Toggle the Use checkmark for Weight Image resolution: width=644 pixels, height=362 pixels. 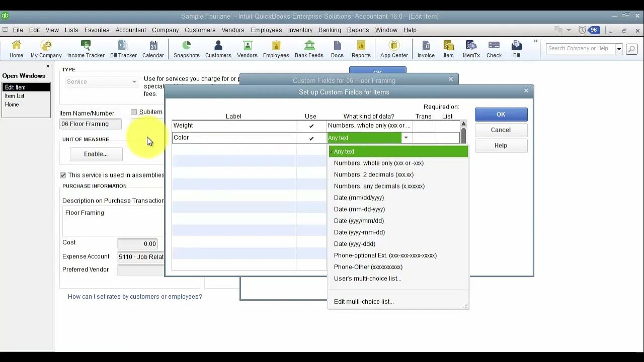point(311,126)
